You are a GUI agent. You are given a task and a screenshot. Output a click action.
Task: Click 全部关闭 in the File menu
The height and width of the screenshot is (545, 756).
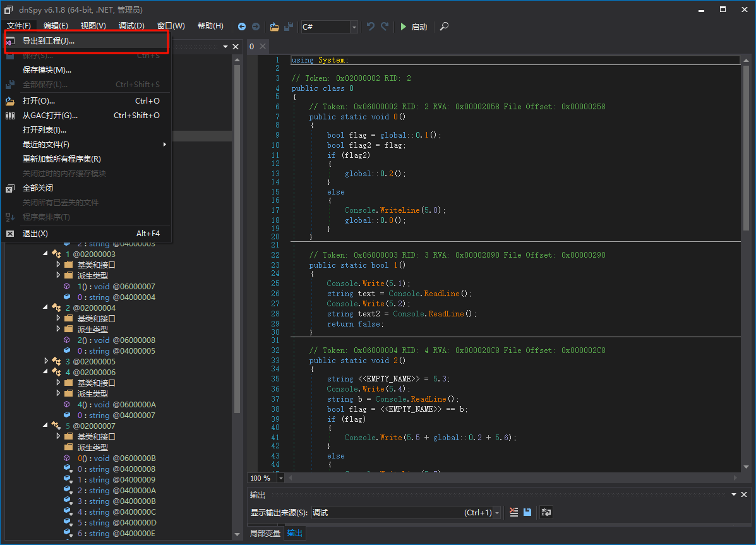[x=38, y=188]
